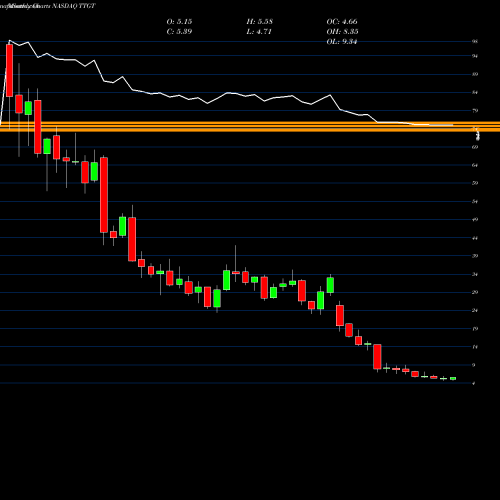Click the '79' price axis label

tap(475, 111)
